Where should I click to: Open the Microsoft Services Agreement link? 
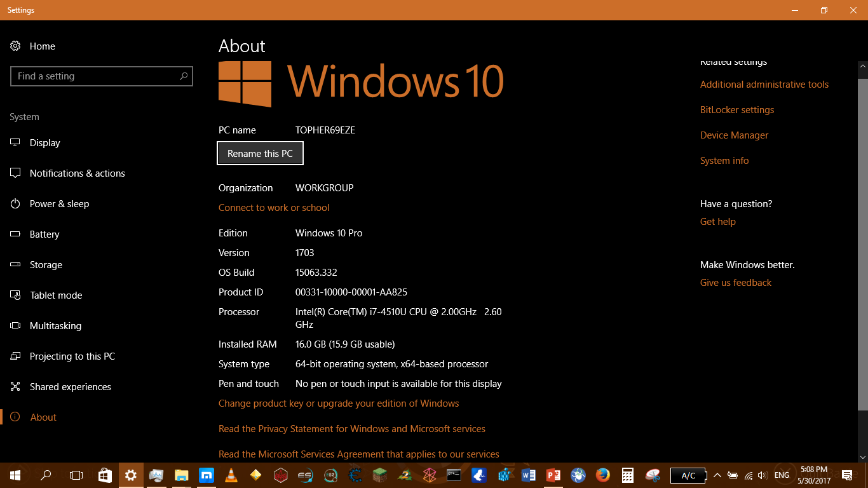pos(359,454)
